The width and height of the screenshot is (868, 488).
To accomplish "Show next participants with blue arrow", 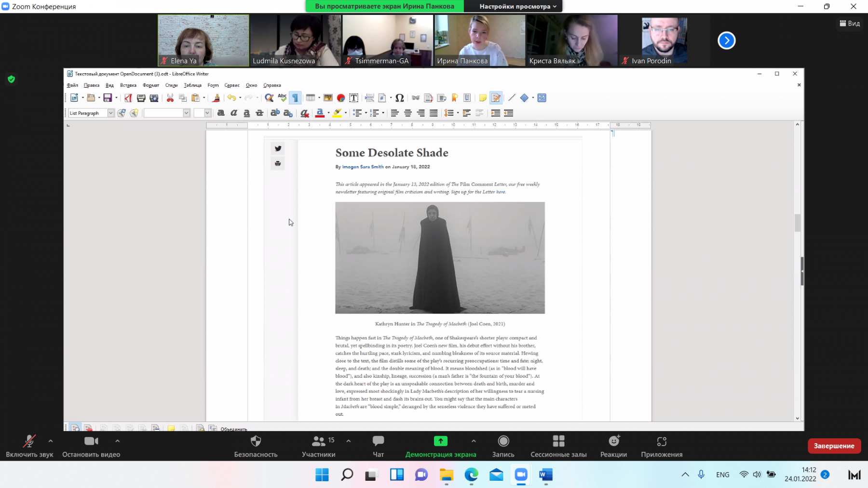I will (x=726, y=40).
